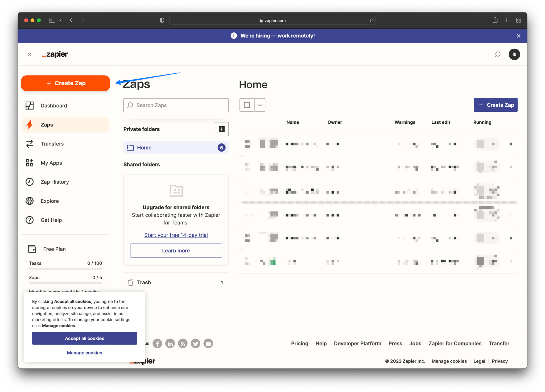Image resolution: width=545 pixels, height=392 pixels.
Task: Open Get Help in sidebar
Action: point(65,220)
